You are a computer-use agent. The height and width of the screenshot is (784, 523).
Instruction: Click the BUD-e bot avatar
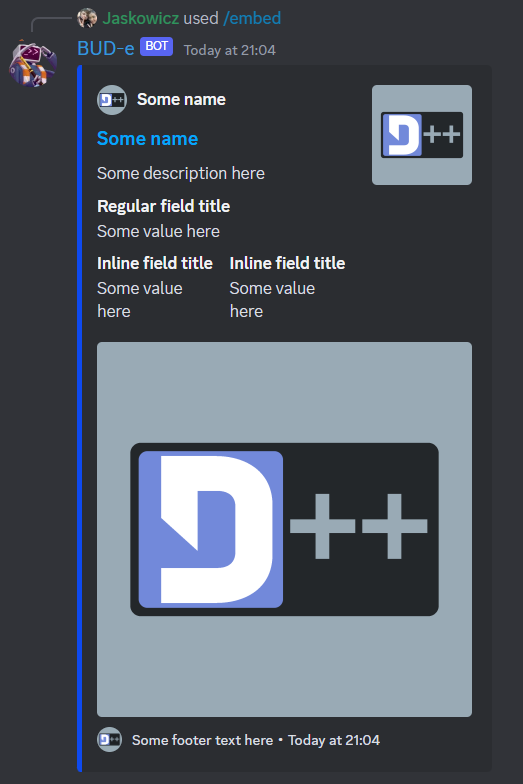(x=33, y=64)
